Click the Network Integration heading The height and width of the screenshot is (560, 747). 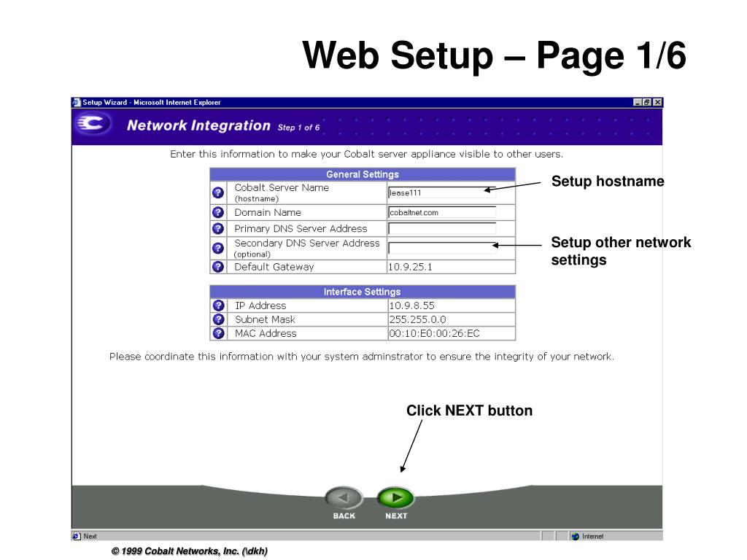(x=198, y=125)
